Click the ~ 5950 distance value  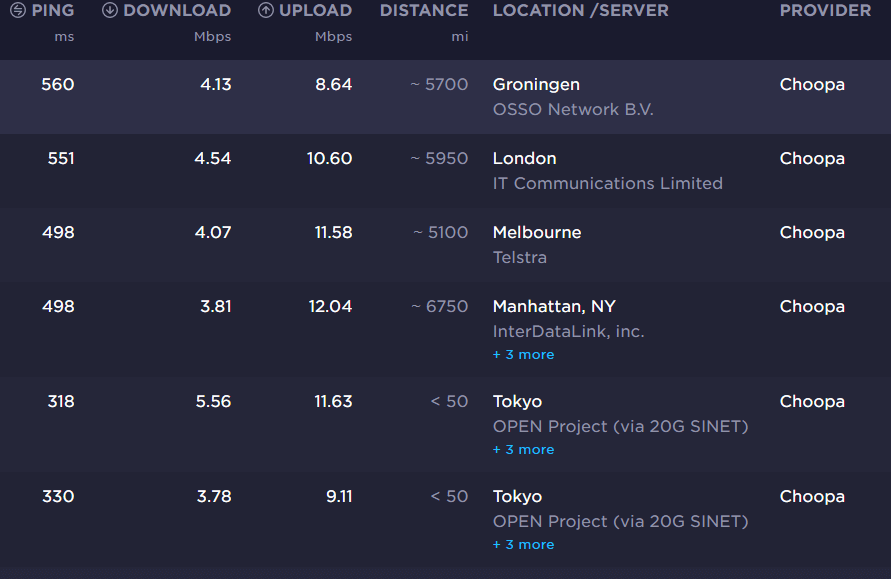[x=439, y=159]
